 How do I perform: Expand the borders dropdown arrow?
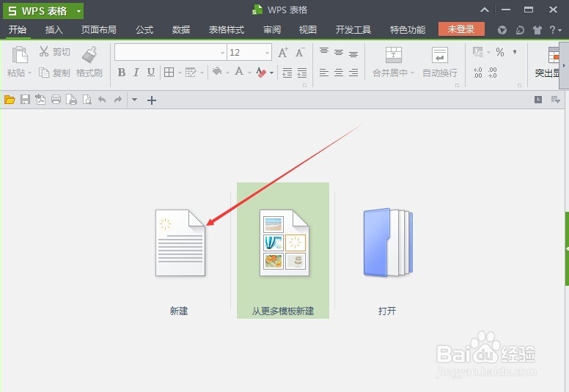coord(180,73)
